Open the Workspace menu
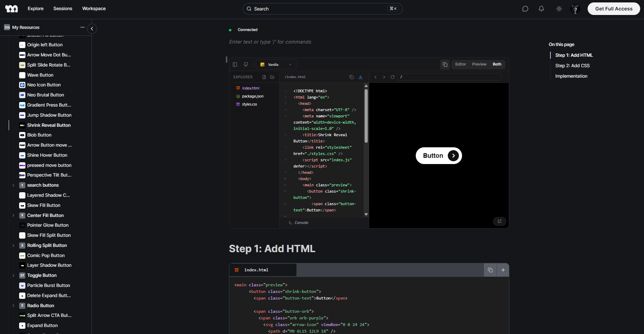Viewport: 644px width, 334px height. point(94,9)
